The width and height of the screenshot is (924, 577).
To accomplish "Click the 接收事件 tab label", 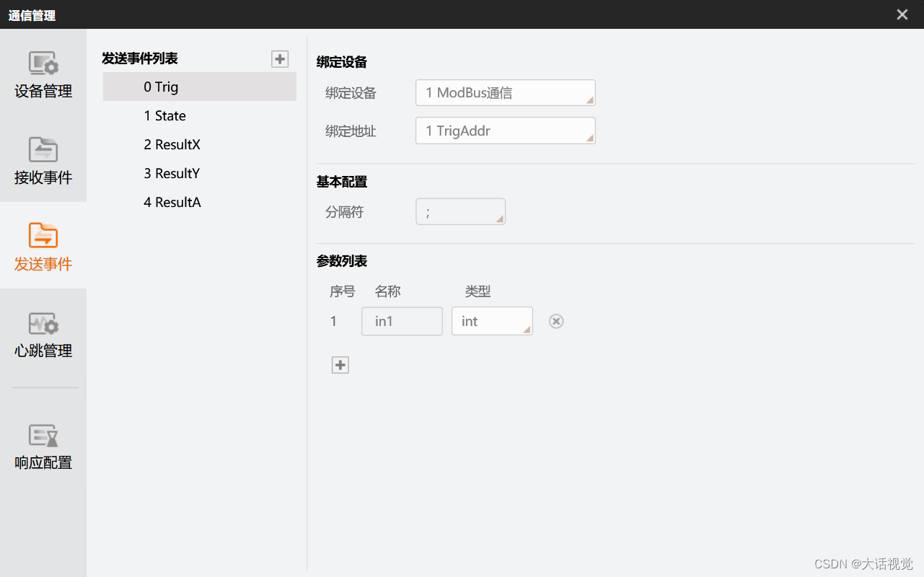I will tap(43, 177).
